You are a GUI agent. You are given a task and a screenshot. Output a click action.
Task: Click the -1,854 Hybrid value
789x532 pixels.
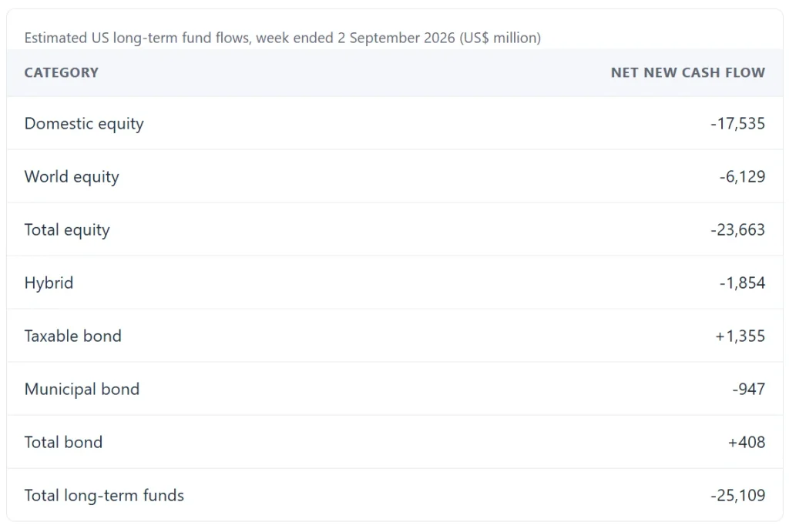coord(742,283)
